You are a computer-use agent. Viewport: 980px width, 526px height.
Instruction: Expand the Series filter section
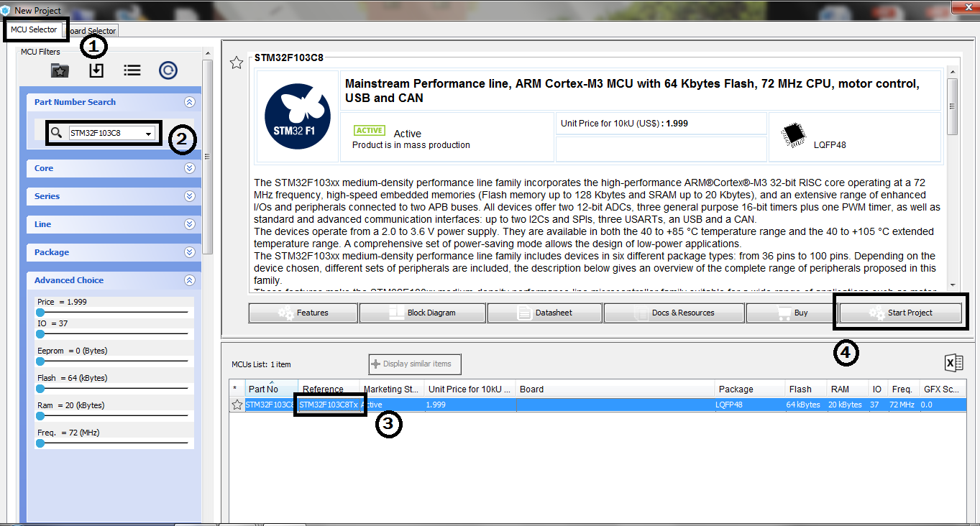189,196
